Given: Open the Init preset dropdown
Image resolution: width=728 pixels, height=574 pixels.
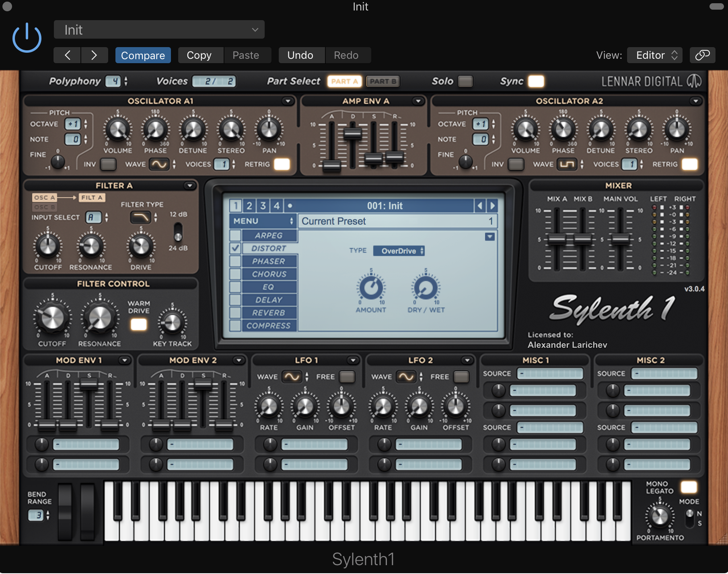Looking at the screenshot, I should [x=159, y=30].
